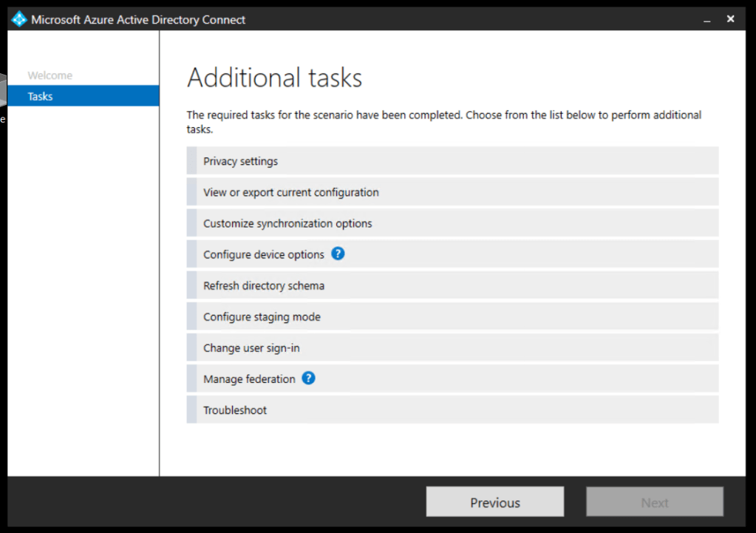Choose Refresh directory schema
This screenshot has height=533, width=756.
click(x=264, y=285)
